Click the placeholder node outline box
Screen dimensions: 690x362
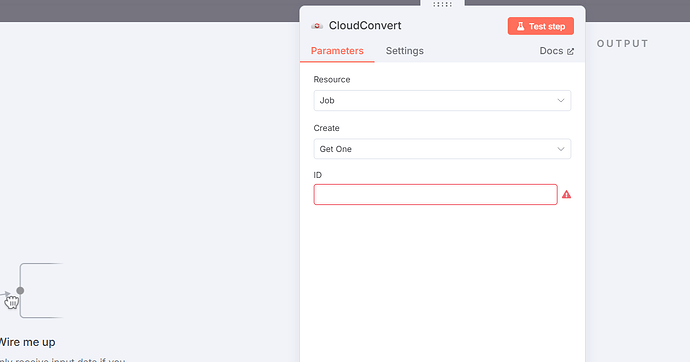pyautogui.click(x=41, y=290)
